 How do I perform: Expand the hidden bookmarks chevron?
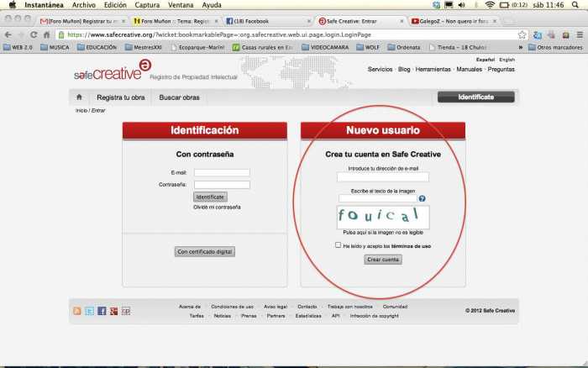pyautogui.click(x=521, y=48)
